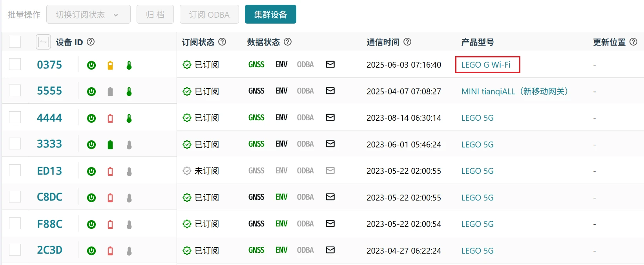Click the power status icon for device 0375
This screenshot has width=644, height=265.
(91, 65)
